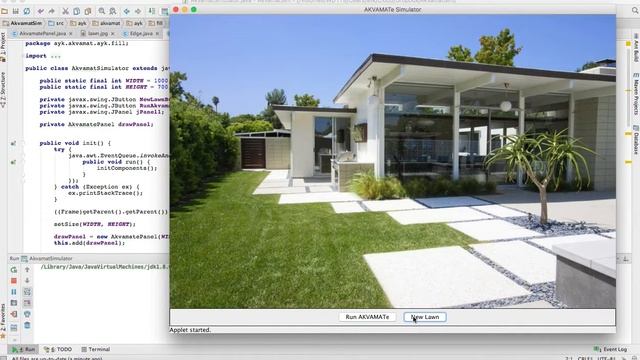Navigate back with the blue left arrow
Image resolution: width=640 pixels, height=360 pixels.
point(127,11)
